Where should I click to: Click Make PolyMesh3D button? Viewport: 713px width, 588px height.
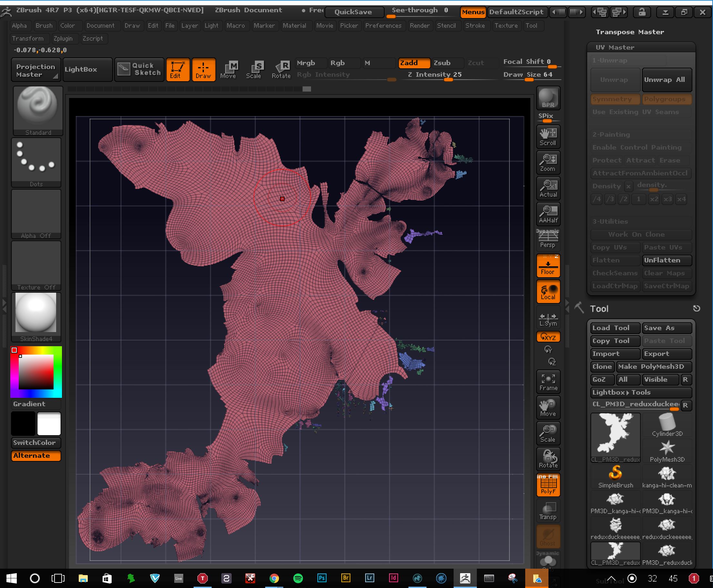click(x=654, y=367)
